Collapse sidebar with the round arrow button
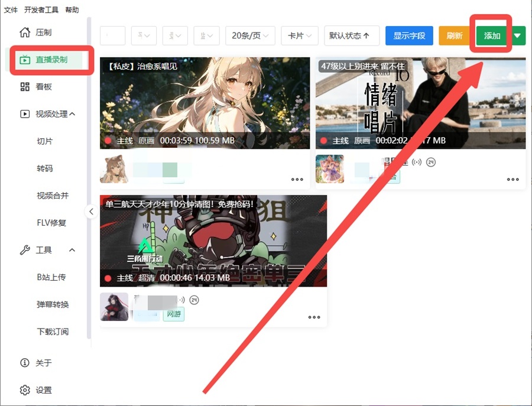 click(91, 212)
